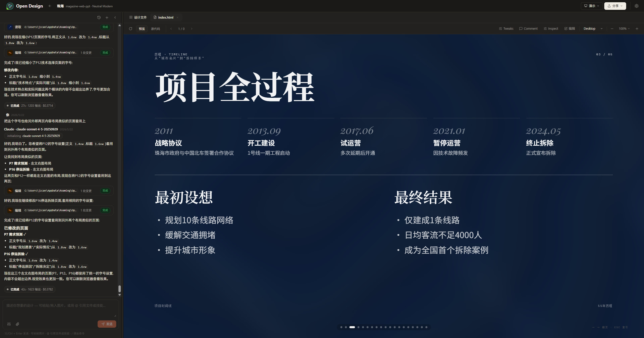The height and width of the screenshot is (338, 644).
Task: Switch to the 设计文件 tab
Action: pos(138,17)
